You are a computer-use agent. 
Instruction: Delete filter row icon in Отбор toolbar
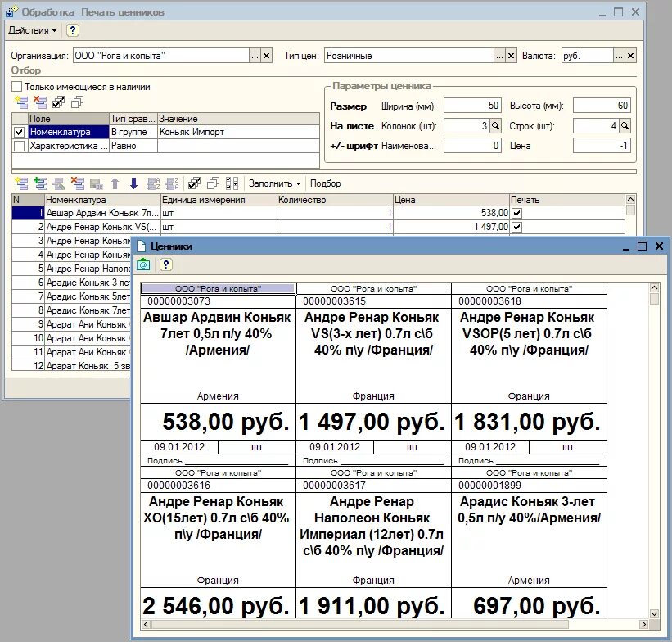pyautogui.click(x=40, y=102)
